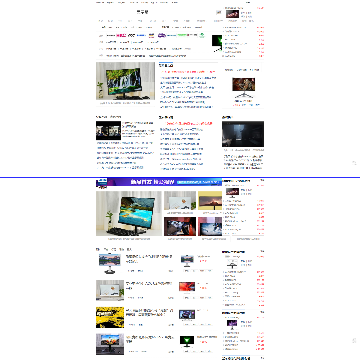
Task: Click the search button beside the site title
Action: click(x=219, y=12)
